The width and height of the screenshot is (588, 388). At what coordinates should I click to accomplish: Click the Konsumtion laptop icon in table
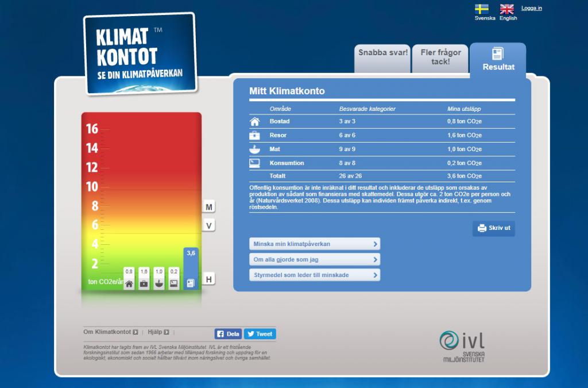tap(254, 163)
